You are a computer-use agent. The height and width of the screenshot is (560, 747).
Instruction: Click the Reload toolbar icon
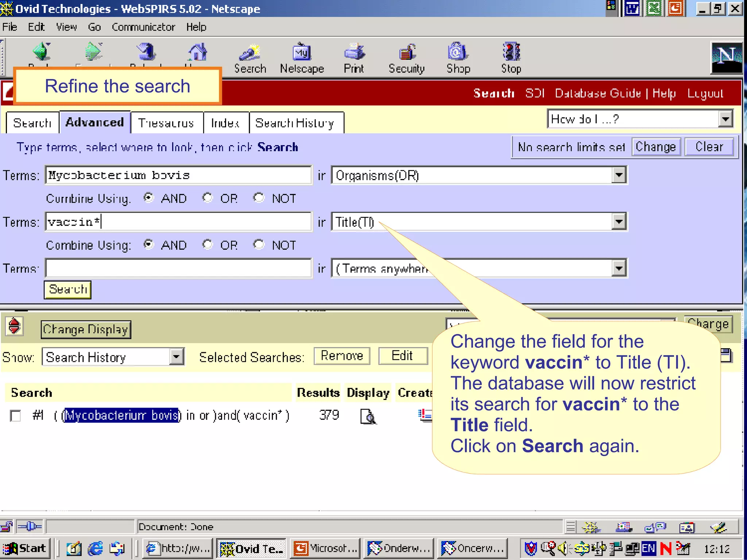146,52
